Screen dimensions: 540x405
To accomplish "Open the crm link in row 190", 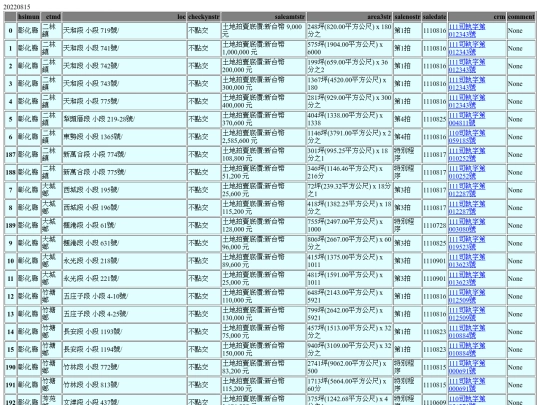I will coord(467,368).
